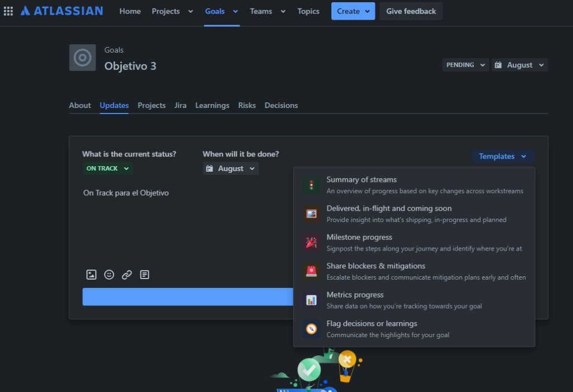Click the Atlassian logo
Viewport: 573px width, 392px height.
tap(62, 11)
